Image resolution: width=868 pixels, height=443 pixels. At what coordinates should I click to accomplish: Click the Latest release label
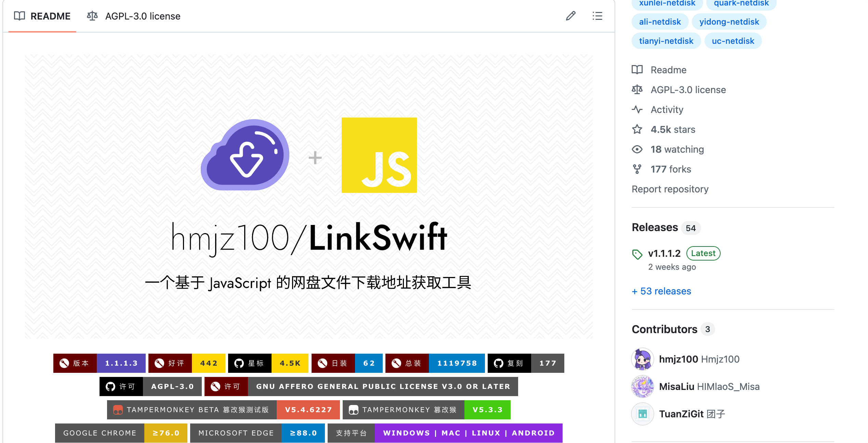point(703,253)
